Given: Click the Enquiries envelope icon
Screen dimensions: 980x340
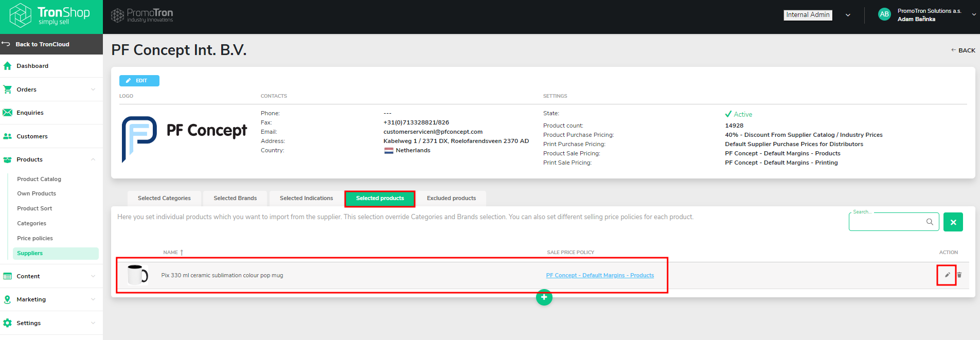Looking at the screenshot, I should coord(7,113).
